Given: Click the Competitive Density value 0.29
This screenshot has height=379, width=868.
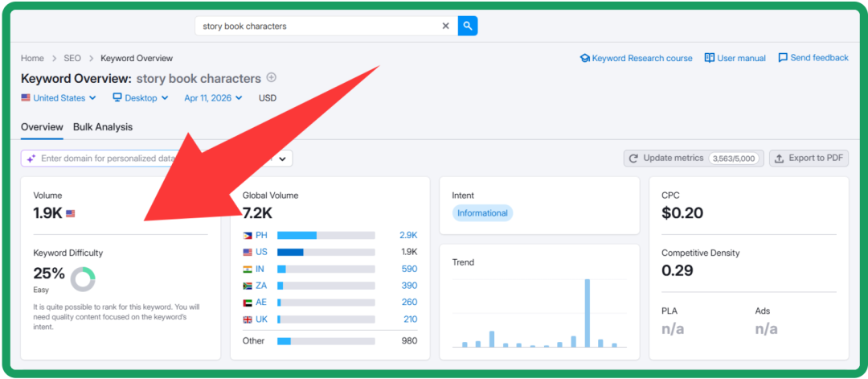Looking at the screenshot, I should tap(677, 270).
